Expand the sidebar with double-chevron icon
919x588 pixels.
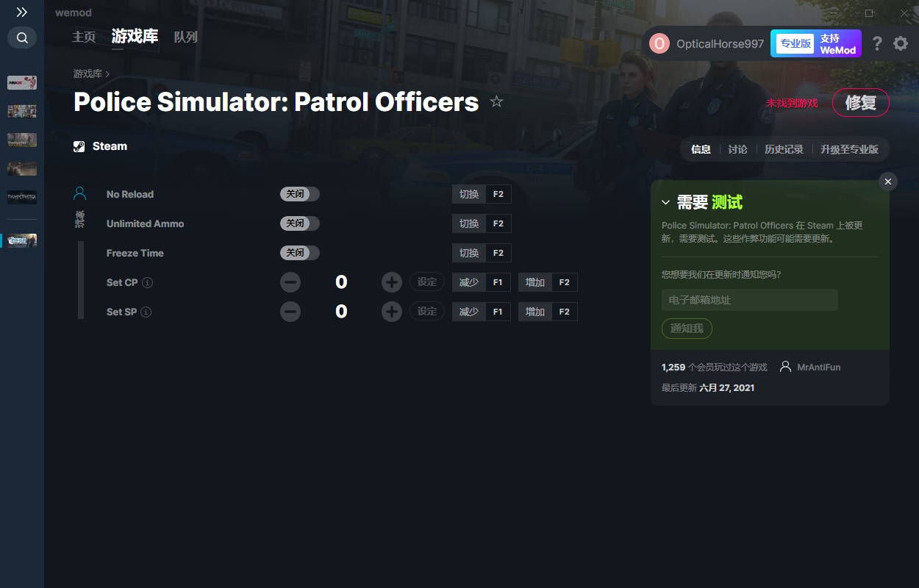click(21, 12)
